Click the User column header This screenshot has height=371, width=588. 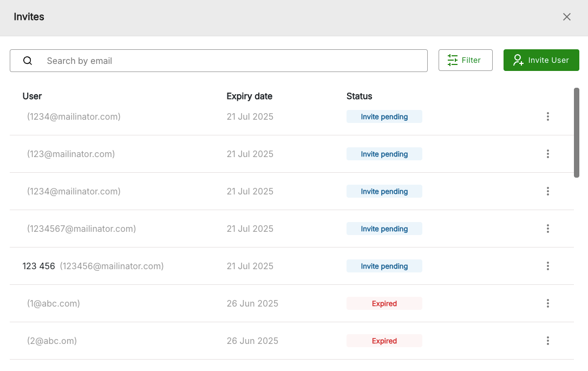[x=32, y=96]
